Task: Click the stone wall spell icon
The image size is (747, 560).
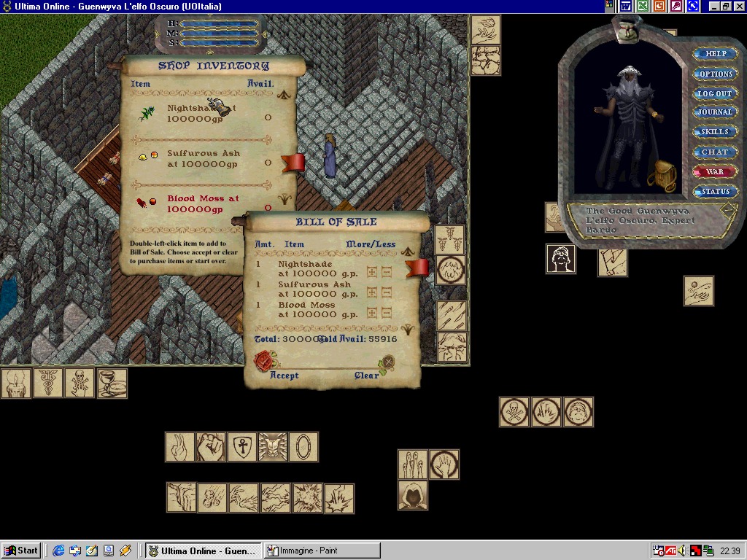Action: coord(486,61)
